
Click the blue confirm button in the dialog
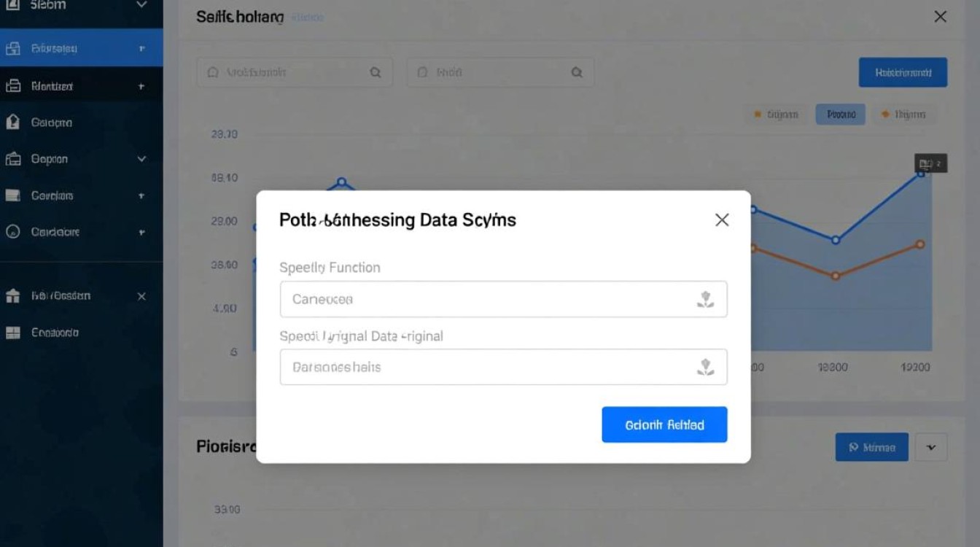click(x=664, y=424)
